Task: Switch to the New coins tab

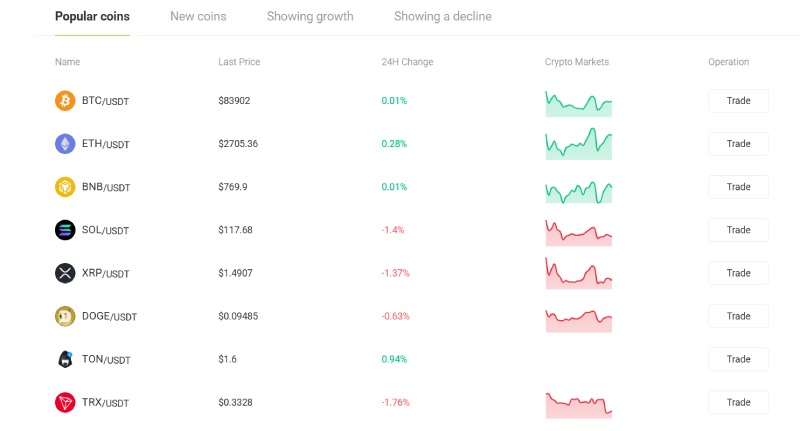Action: [198, 16]
